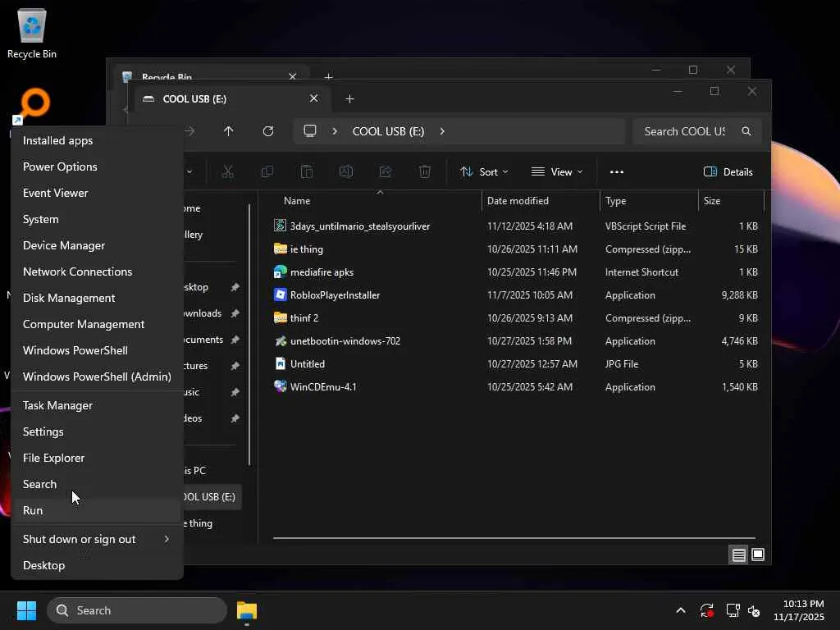
Task: Click the ie thing zip folder icon
Action: 281,249
